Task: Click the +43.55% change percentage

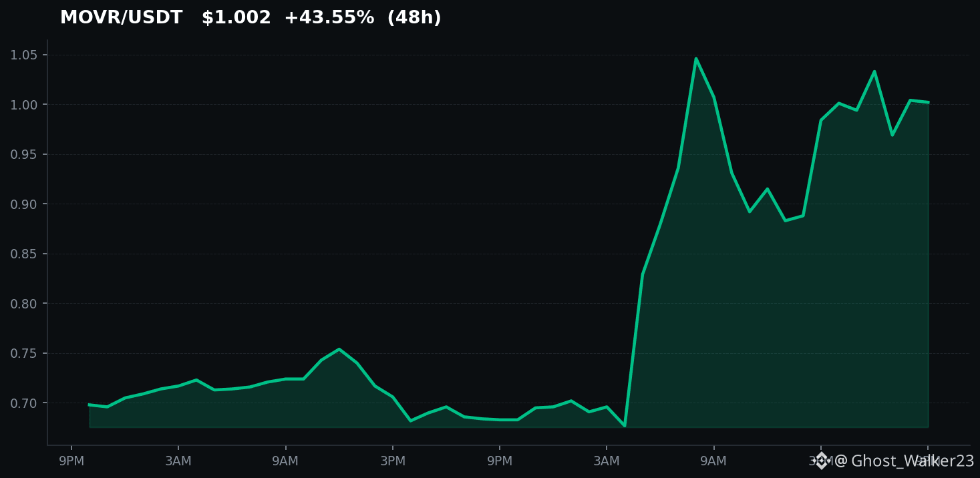Action: [329, 18]
